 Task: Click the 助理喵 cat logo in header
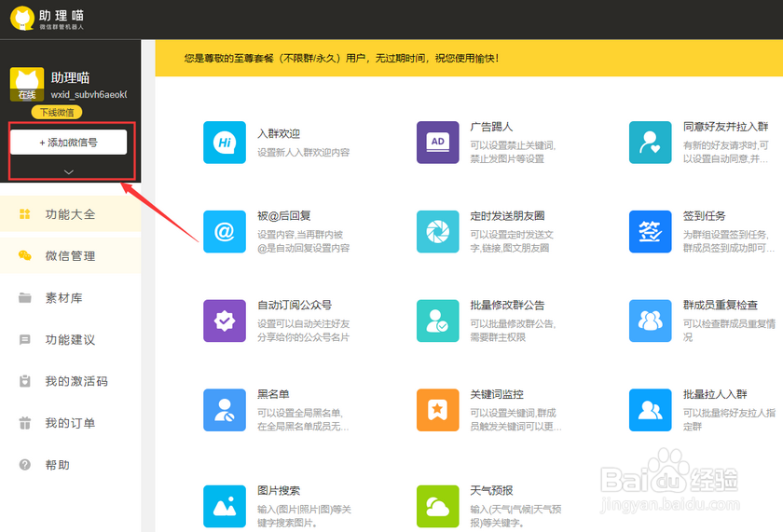22,19
